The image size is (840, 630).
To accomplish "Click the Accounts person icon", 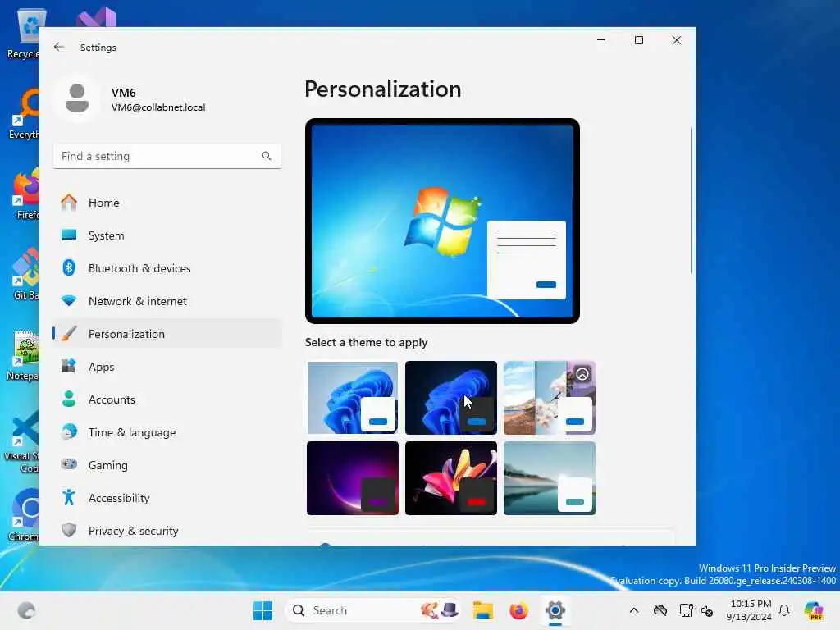I will (69, 399).
